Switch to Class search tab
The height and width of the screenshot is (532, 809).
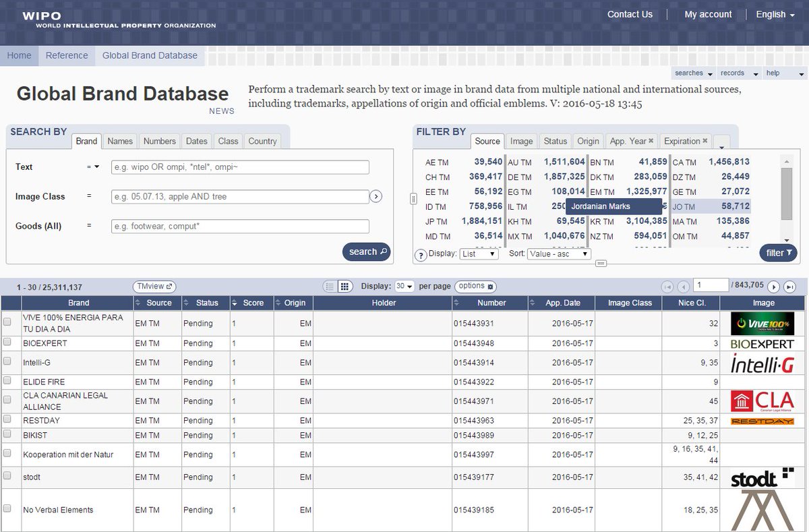(228, 141)
